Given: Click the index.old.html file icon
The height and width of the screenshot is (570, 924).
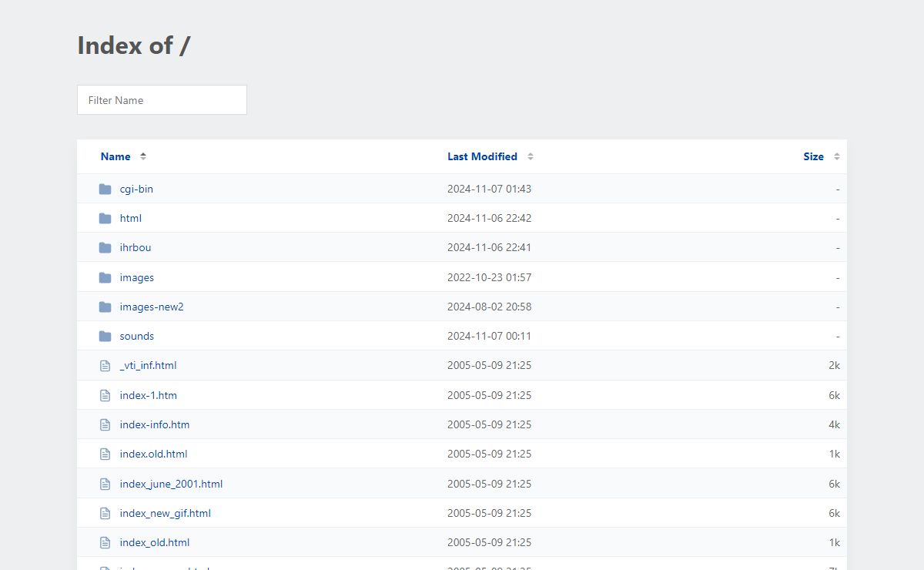Looking at the screenshot, I should [x=105, y=454].
